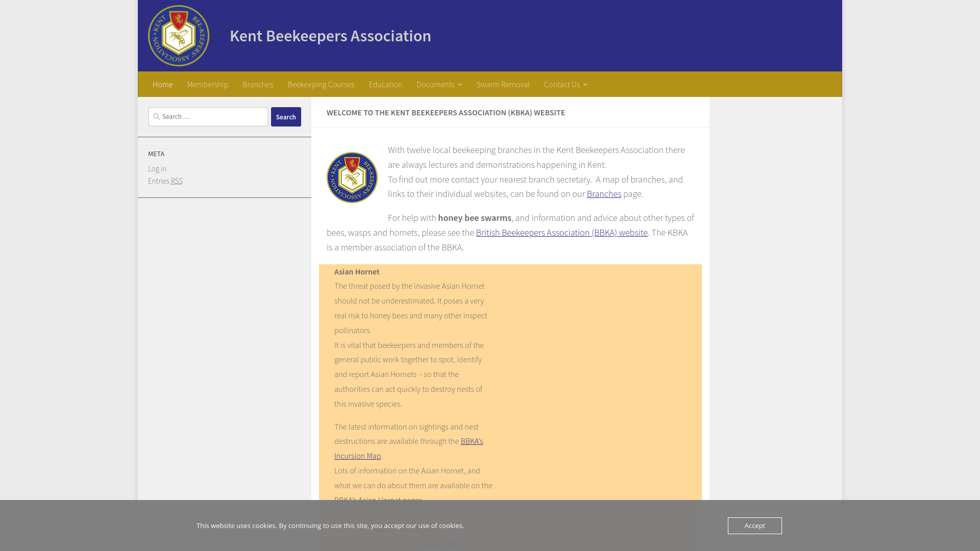Open the BBKA's Incursion Map link

click(x=408, y=448)
